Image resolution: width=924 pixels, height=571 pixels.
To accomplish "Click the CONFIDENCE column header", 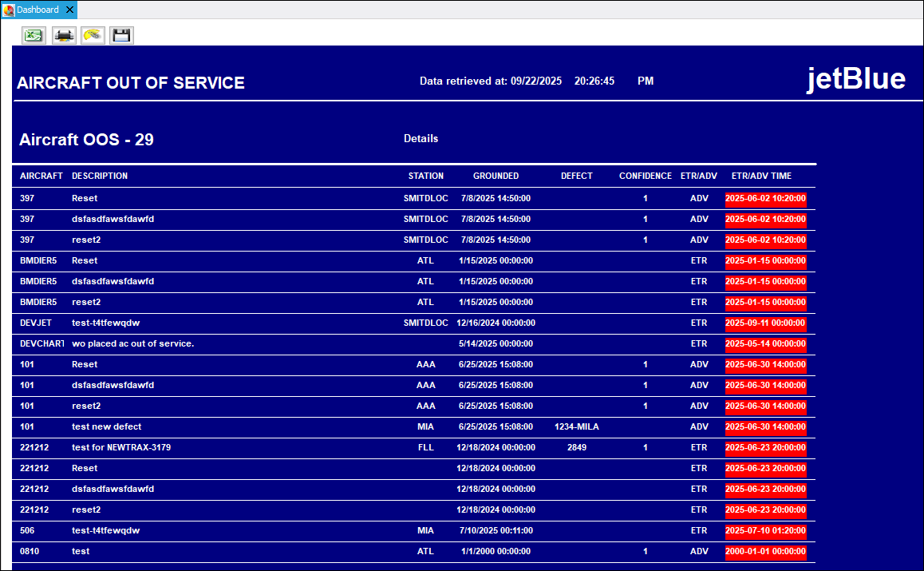I will tap(646, 176).
